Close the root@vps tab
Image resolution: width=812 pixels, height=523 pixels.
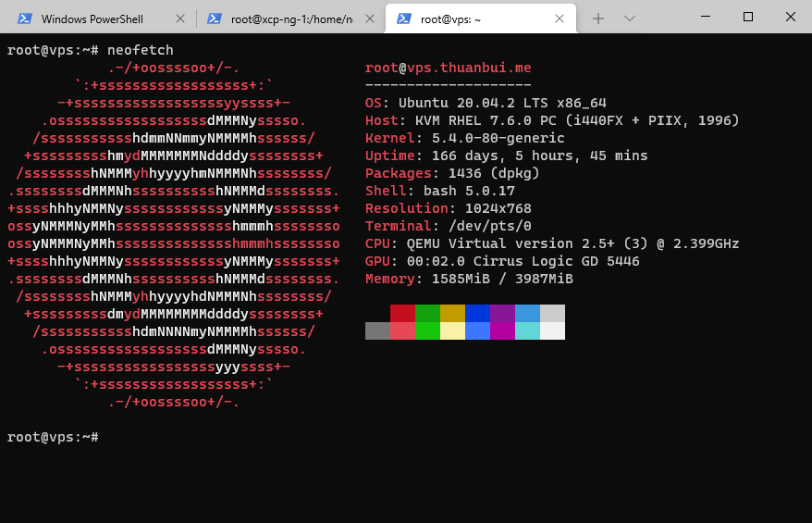coord(560,19)
